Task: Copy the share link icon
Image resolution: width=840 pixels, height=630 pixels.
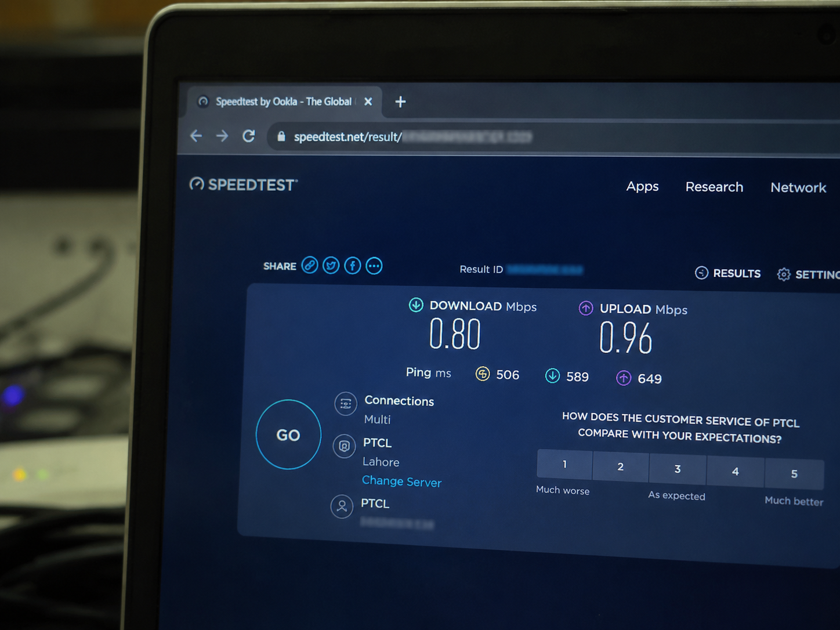Action: [310, 265]
